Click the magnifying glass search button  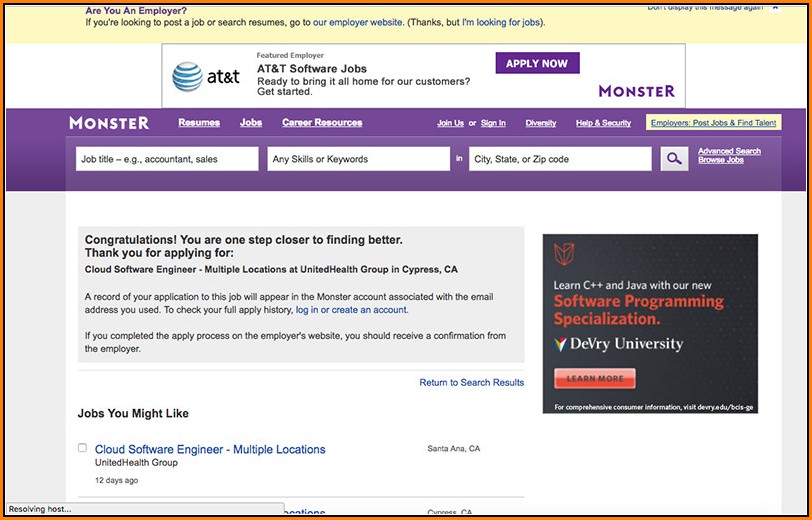(x=674, y=158)
